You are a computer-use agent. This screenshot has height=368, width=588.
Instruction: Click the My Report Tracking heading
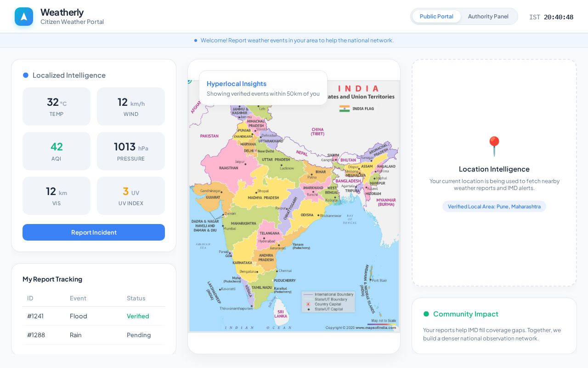tap(52, 279)
